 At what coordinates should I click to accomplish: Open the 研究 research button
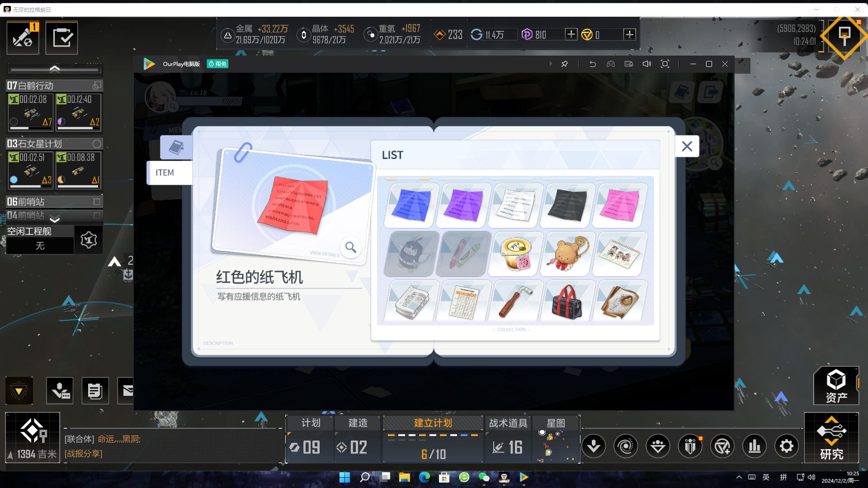tap(831, 438)
